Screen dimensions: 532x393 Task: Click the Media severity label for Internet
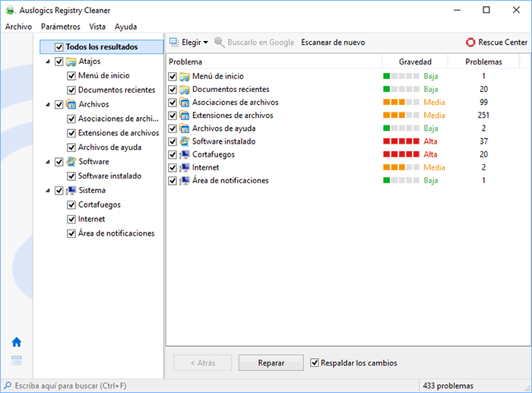tap(434, 167)
